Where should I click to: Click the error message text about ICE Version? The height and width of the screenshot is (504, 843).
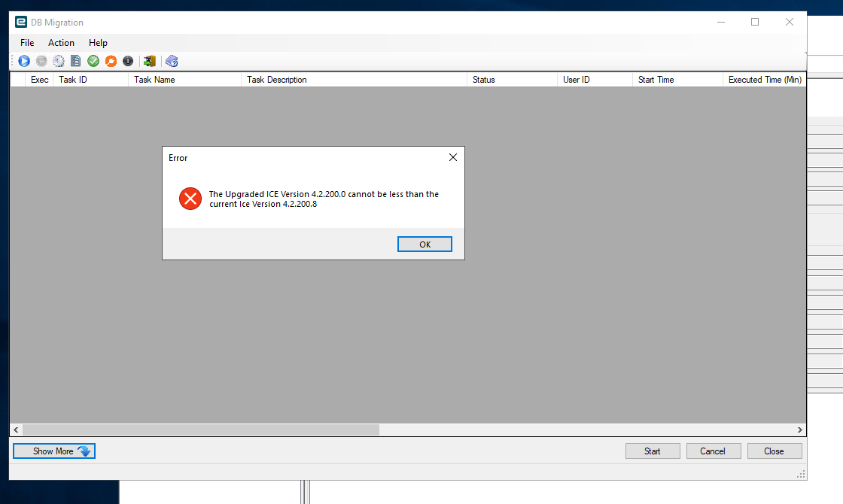324,199
